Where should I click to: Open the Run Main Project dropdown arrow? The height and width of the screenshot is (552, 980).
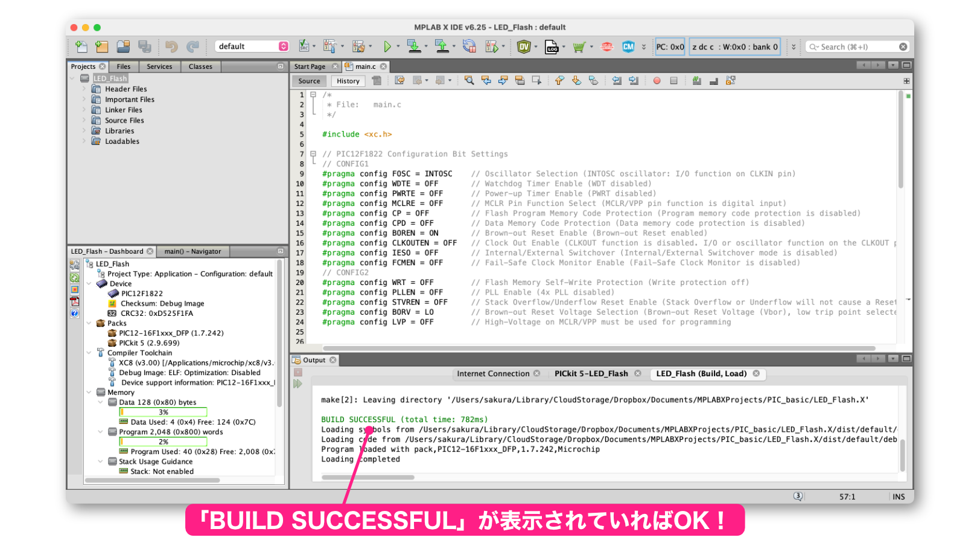(399, 47)
